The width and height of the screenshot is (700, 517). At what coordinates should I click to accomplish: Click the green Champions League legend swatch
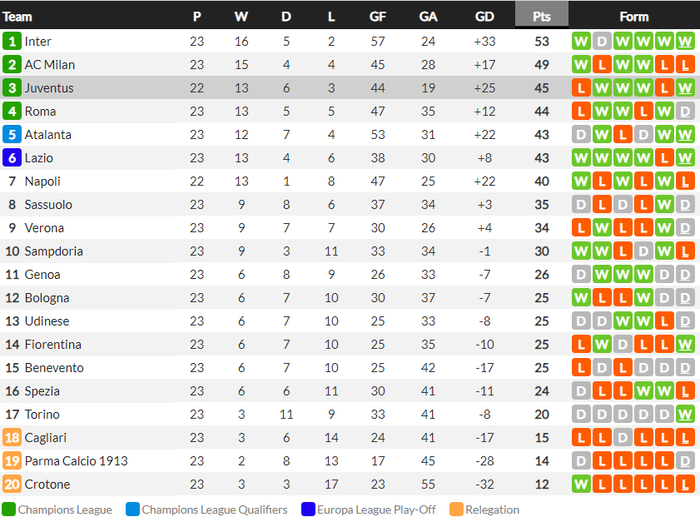click(x=9, y=510)
